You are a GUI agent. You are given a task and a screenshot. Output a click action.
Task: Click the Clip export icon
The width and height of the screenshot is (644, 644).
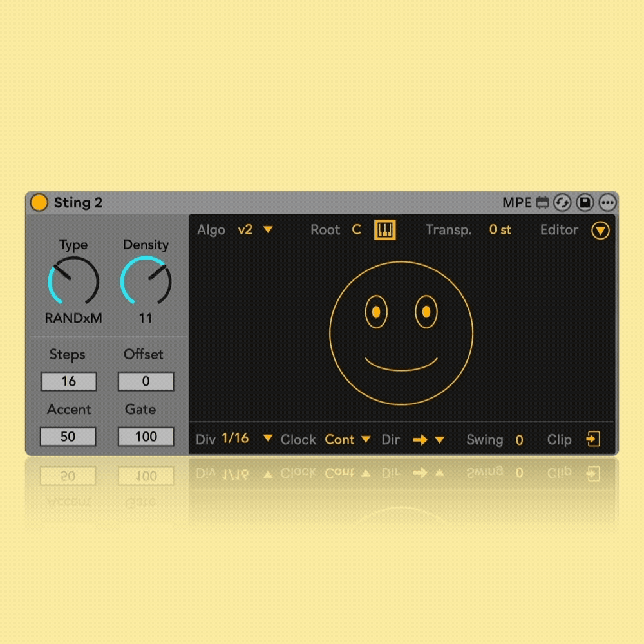[x=593, y=439]
